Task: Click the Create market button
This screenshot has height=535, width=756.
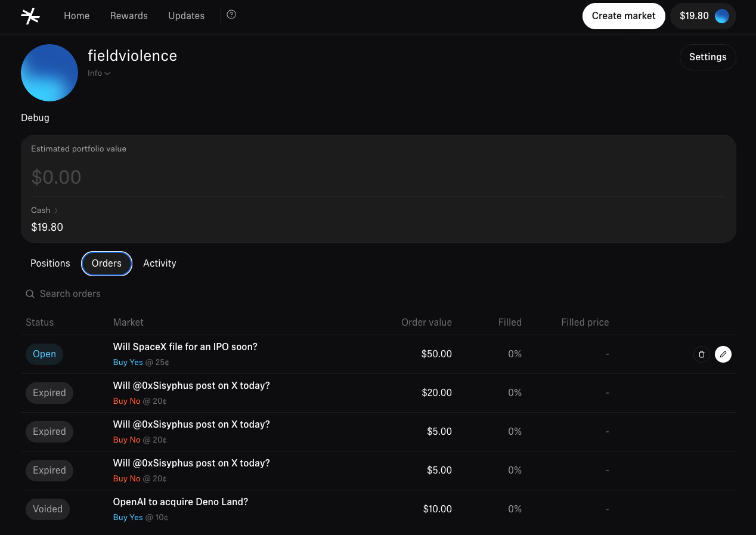Action: [624, 16]
